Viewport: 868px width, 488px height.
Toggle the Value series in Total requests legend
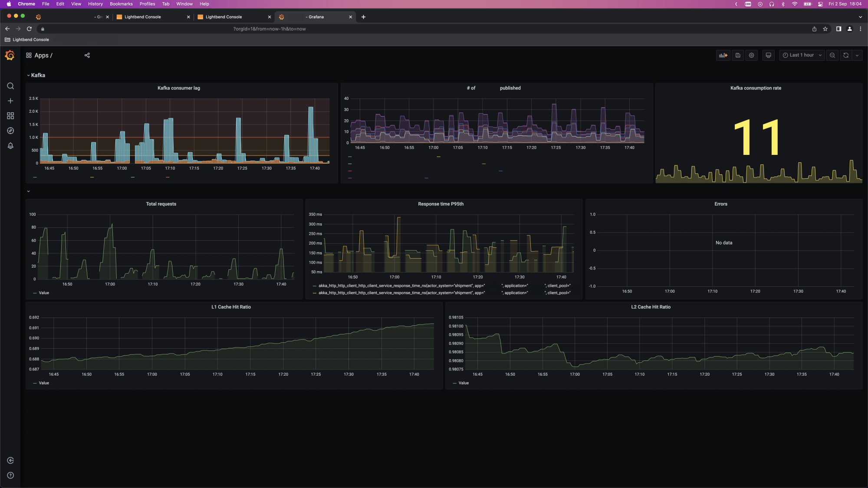[44, 293]
